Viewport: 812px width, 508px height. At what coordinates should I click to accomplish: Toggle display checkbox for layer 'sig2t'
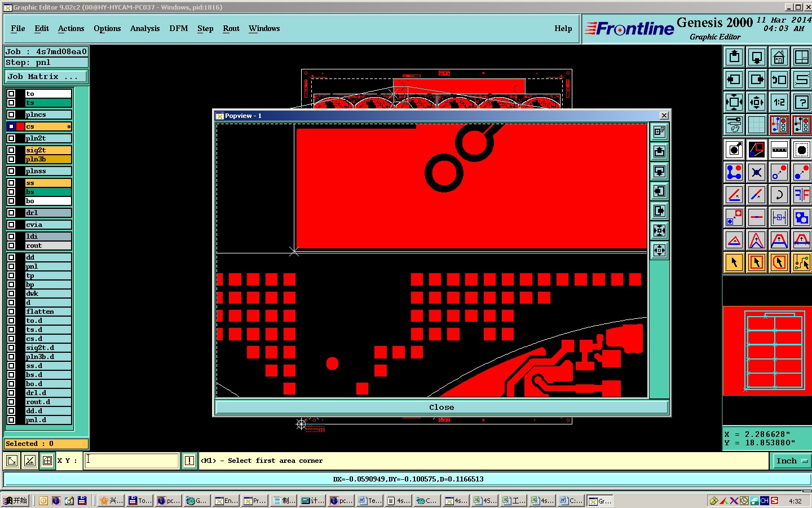pyautogui.click(x=11, y=150)
